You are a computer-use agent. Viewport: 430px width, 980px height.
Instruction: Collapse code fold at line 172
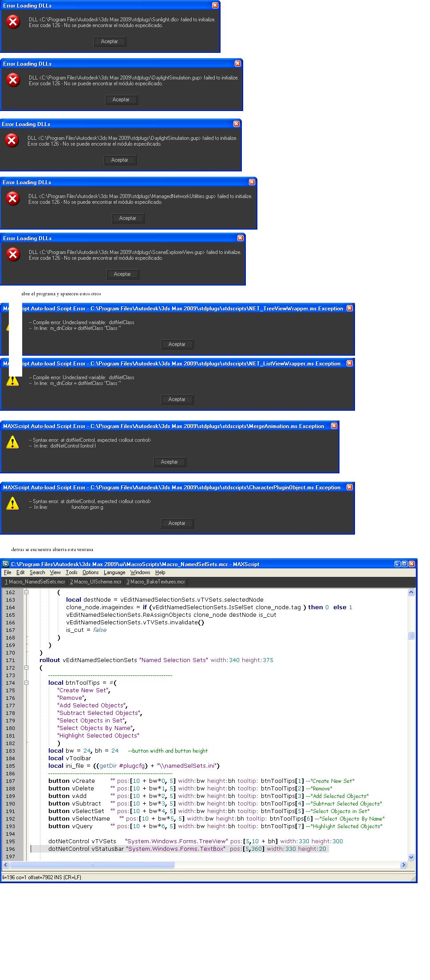26,667
